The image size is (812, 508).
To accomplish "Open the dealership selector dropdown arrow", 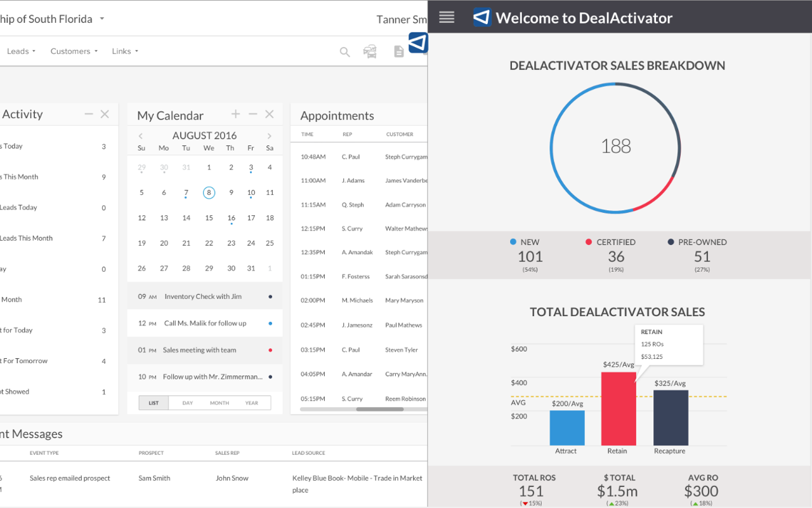I will 101,19.
